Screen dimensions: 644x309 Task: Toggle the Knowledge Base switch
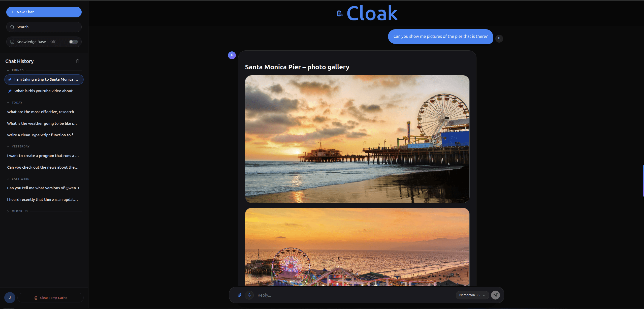(x=73, y=42)
